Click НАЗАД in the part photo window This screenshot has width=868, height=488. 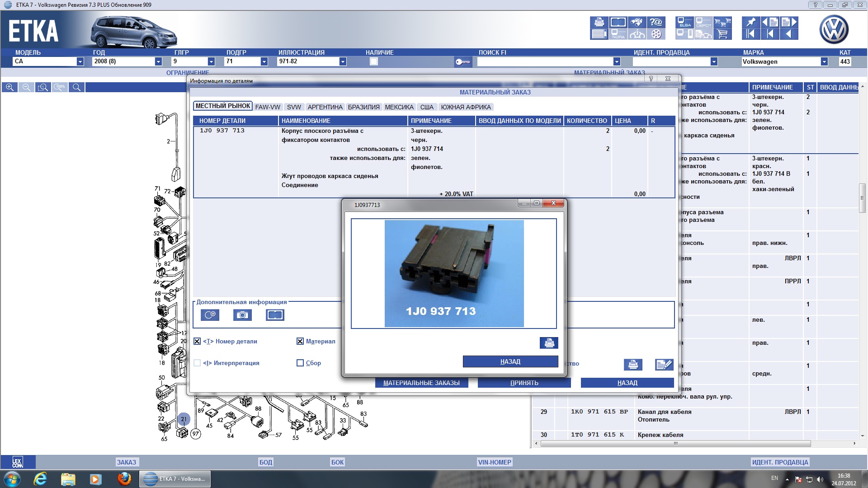[510, 361]
